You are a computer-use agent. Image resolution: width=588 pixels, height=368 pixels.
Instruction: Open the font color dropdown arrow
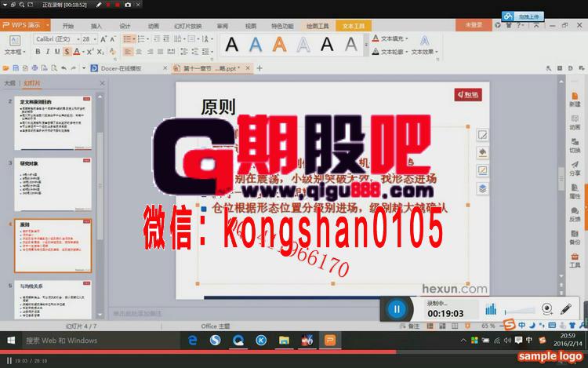click(x=83, y=52)
